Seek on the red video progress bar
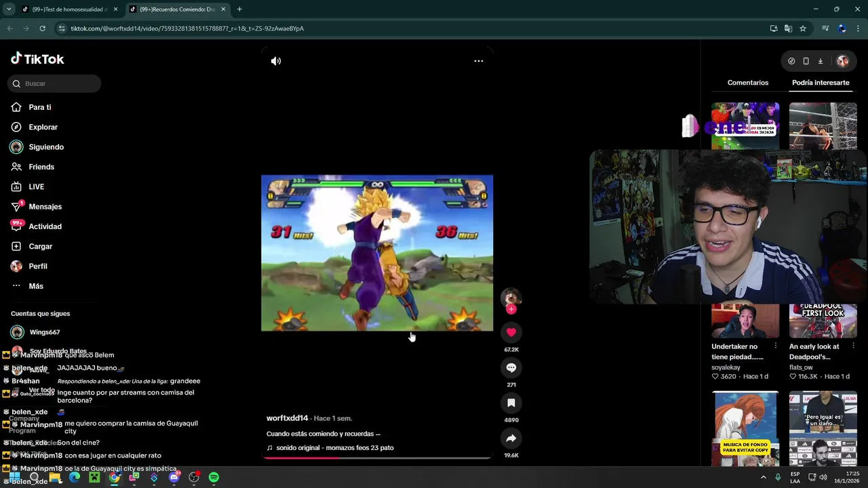 pos(377,457)
